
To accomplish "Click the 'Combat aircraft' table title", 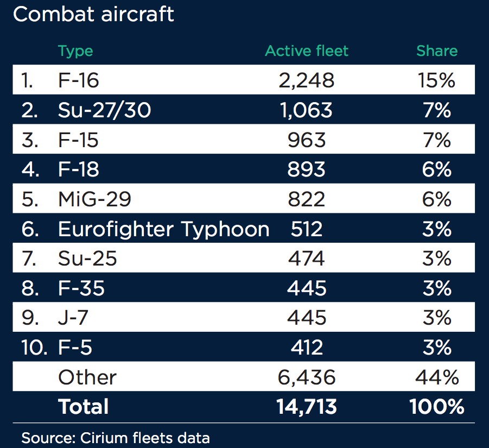I will tap(93, 14).
